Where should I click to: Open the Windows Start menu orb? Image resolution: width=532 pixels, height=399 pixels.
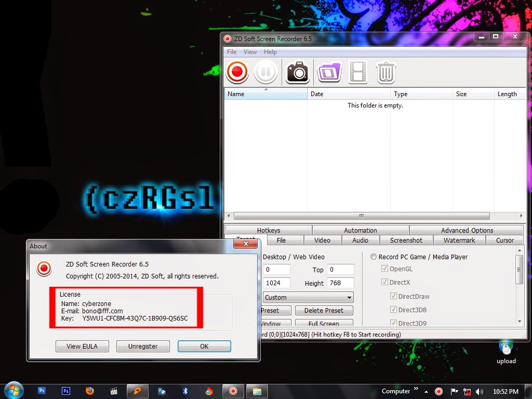click(14, 391)
